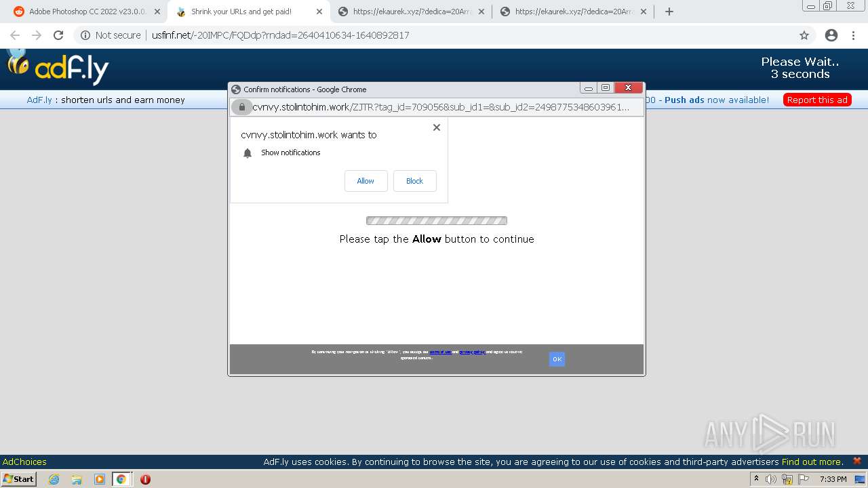Open the network tray icon

pos(787,479)
